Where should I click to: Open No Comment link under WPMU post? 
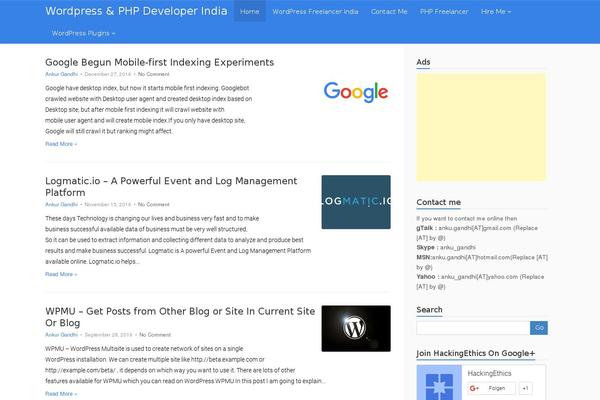click(155, 335)
